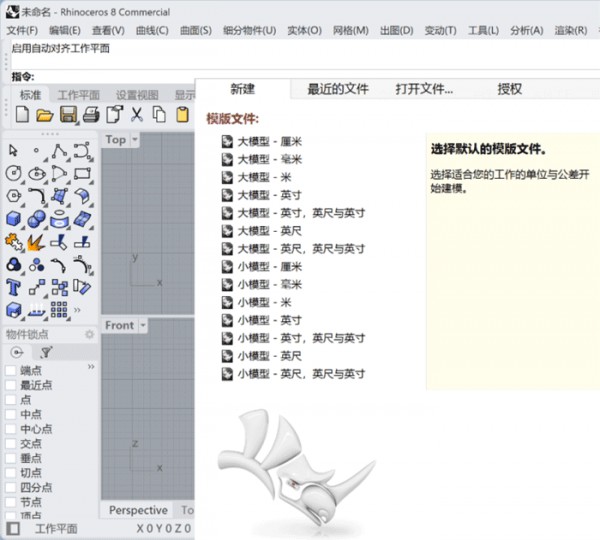Click the Explode tool
Screen dimensions: 600x540
[37, 242]
